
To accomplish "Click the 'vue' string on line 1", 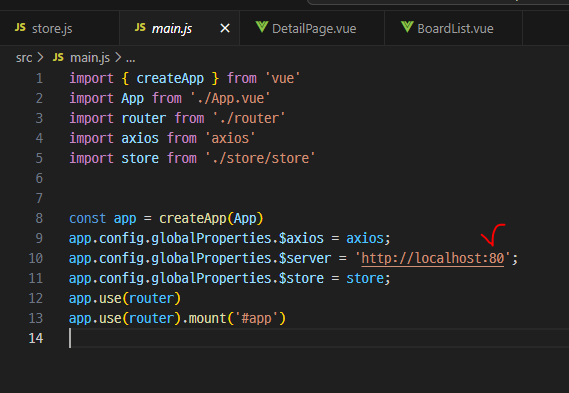I will (283, 78).
